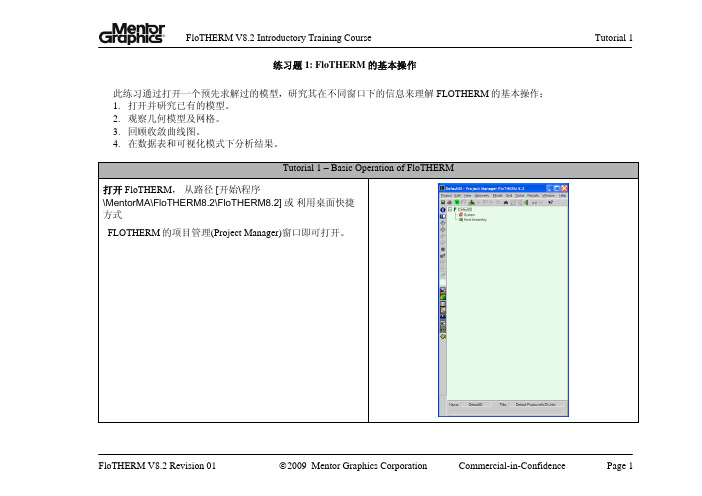702x496 pixels.
Task: Open the Project menu in Project Manager
Action: (x=446, y=196)
